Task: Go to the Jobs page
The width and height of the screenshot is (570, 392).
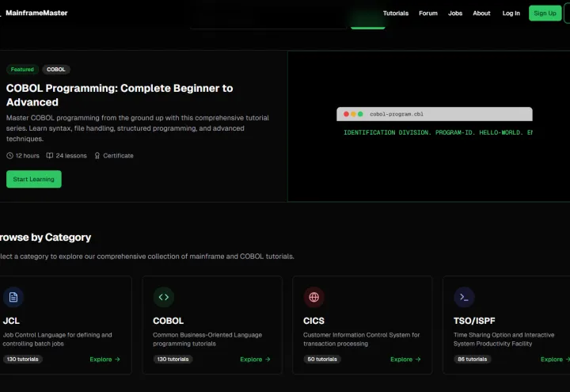Action: 455,13
